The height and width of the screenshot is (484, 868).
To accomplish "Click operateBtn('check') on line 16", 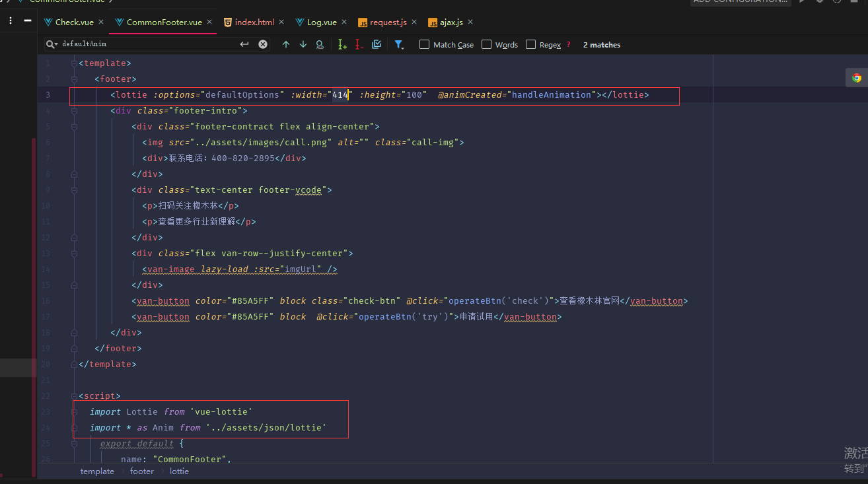I will point(499,301).
